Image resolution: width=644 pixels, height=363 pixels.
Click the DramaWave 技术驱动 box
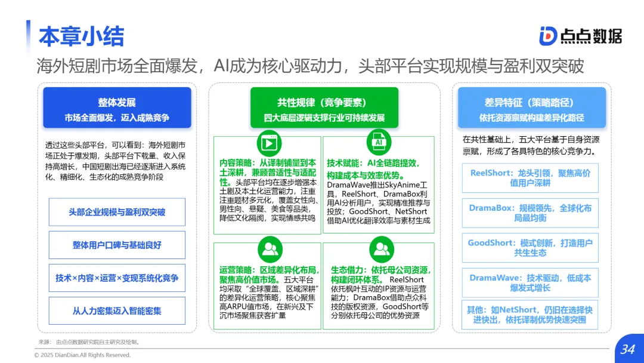(x=530, y=283)
